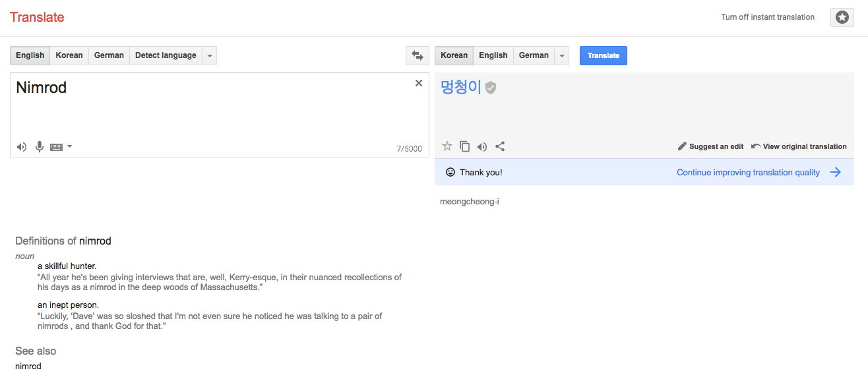Expand keyboard input tools dropdown arrow
Image resolution: width=868 pixels, height=381 pixels.
69,146
